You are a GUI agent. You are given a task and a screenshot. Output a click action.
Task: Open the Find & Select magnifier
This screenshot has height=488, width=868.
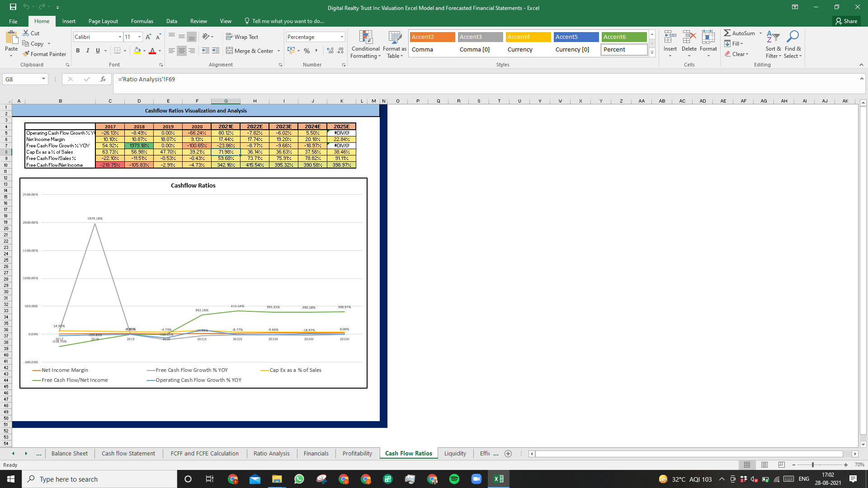click(793, 44)
